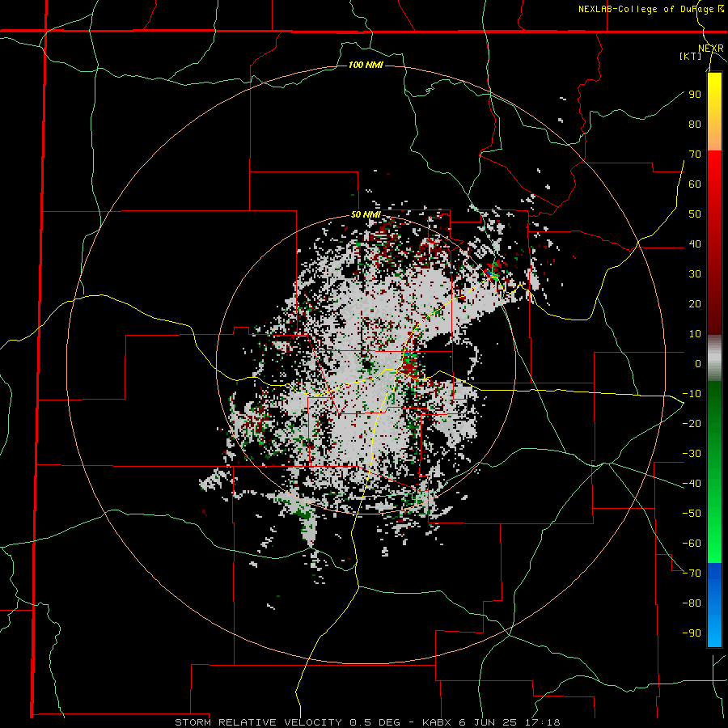Viewport: 728px width, 728px height.
Task: Click the 17:18 timestamp
Action: (540, 722)
